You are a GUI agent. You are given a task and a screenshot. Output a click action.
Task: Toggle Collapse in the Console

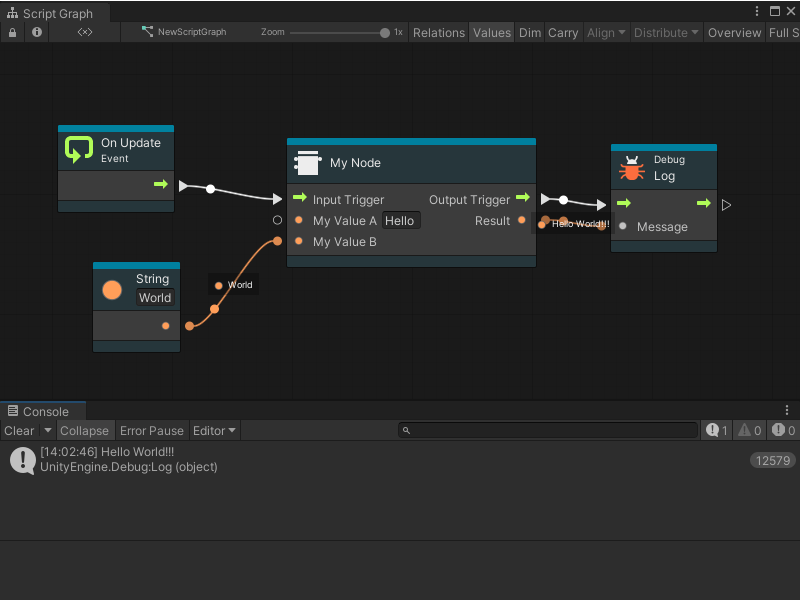[x=84, y=431]
